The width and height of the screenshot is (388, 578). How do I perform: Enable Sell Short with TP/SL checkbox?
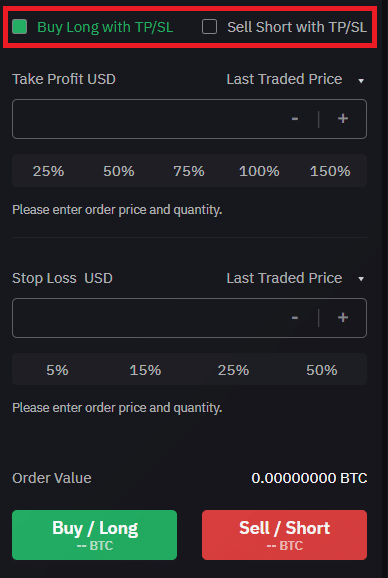pos(209,27)
